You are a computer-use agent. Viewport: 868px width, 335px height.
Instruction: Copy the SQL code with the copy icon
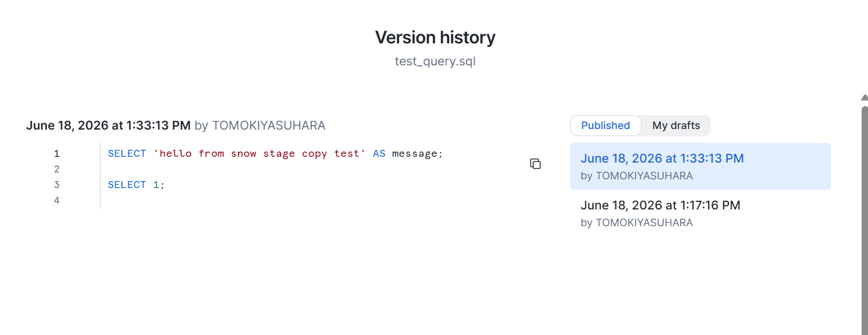(x=535, y=164)
